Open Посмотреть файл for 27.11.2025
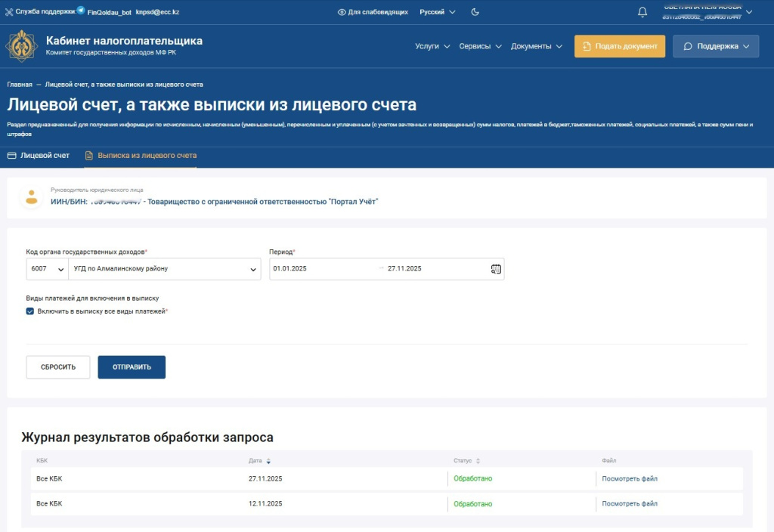Screen dimensions: 774x532 pyautogui.click(x=630, y=478)
